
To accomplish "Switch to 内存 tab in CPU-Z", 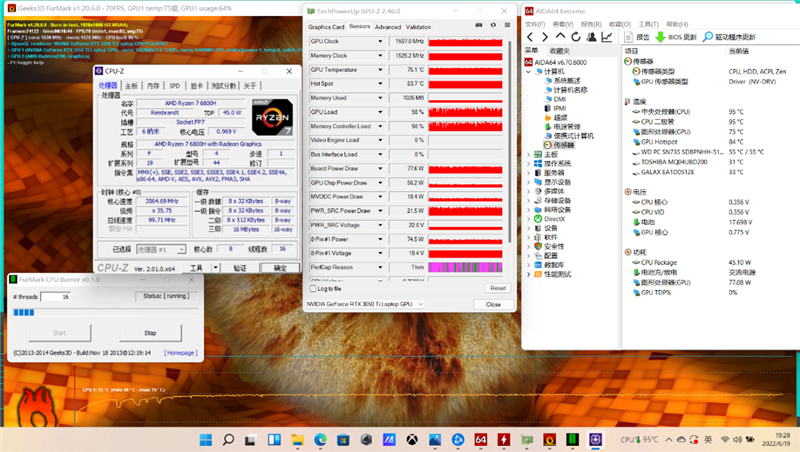I will tap(153, 86).
